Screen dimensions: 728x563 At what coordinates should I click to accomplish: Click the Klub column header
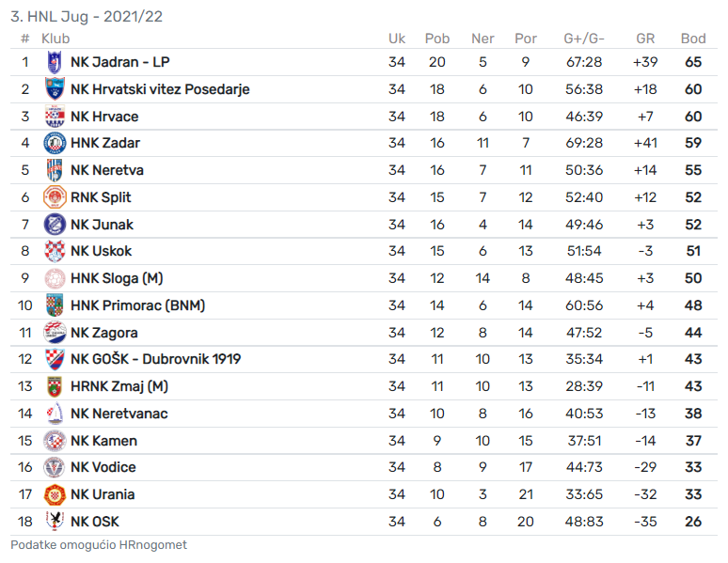pyautogui.click(x=55, y=39)
